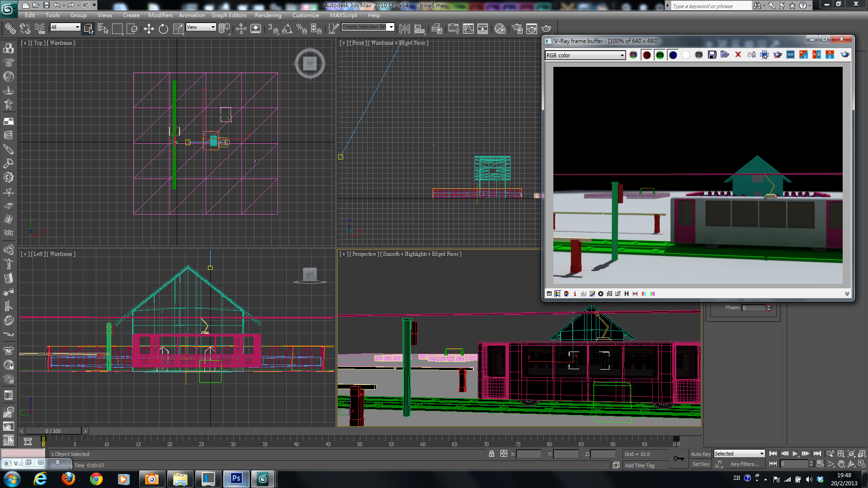Image resolution: width=868 pixels, height=488 pixels.
Task: Toggle green channel in frame buffer
Action: pos(660,55)
